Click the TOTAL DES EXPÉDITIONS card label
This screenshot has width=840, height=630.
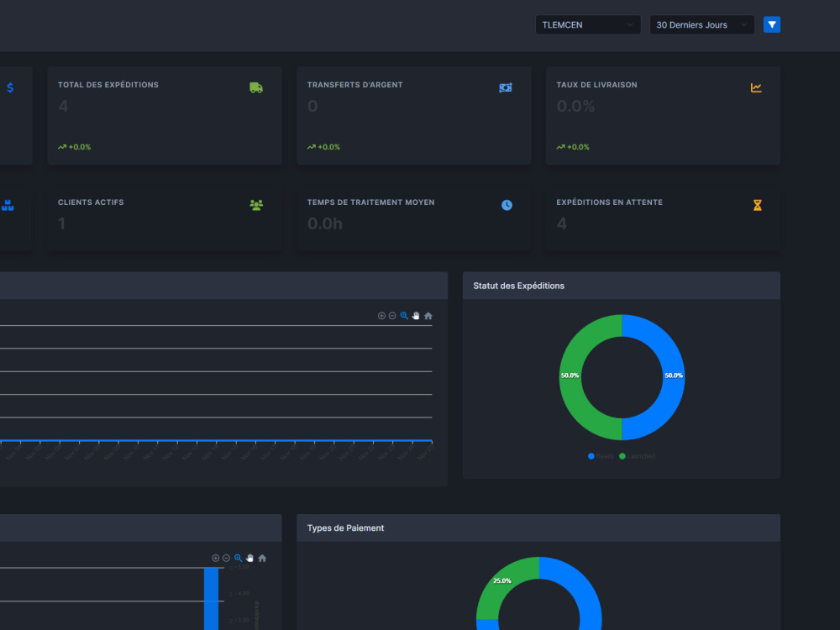tap(108, 85)
